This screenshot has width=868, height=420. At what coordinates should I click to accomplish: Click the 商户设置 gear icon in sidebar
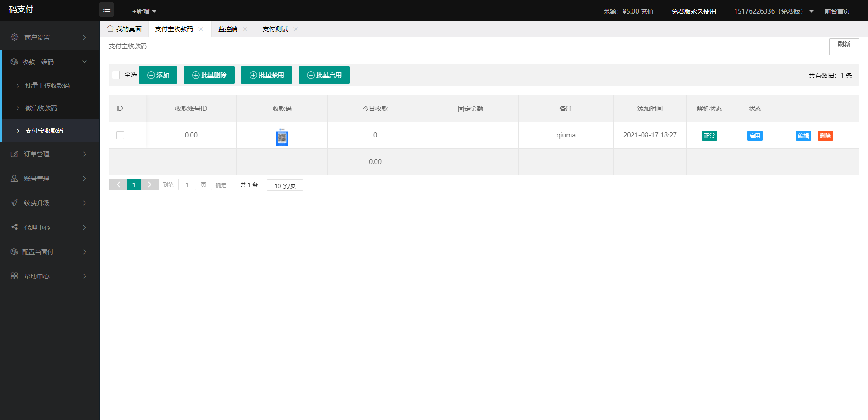click(x=14, y=37)
